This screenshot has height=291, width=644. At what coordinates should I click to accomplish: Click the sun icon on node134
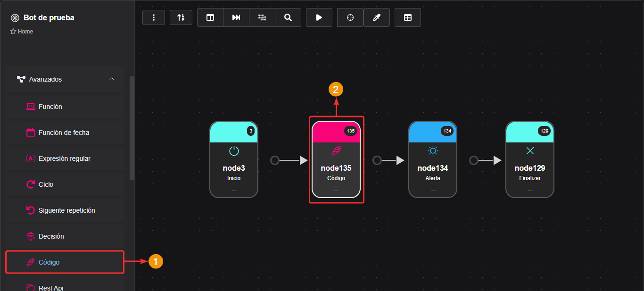(433, 151)
